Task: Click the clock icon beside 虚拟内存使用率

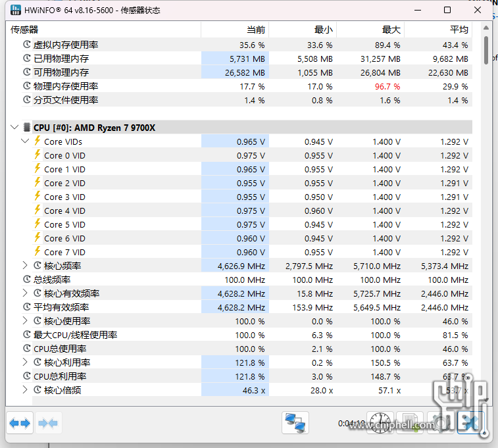Action: 27,45
